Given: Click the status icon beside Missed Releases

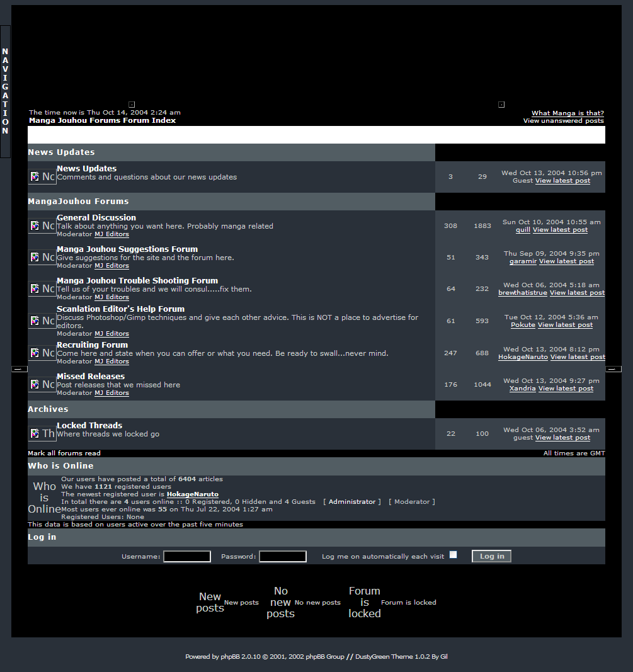Looking at the screenshot, I should (x=42, y=384).
